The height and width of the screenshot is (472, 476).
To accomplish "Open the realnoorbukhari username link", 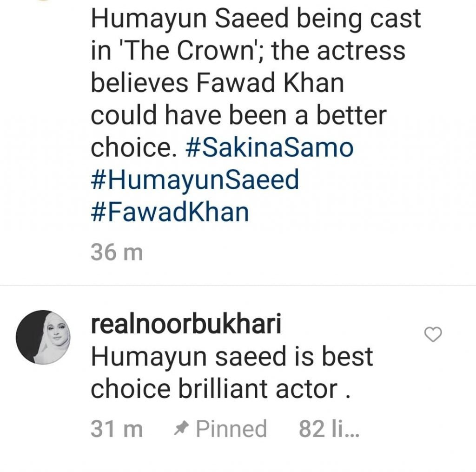I will (185, 325).
